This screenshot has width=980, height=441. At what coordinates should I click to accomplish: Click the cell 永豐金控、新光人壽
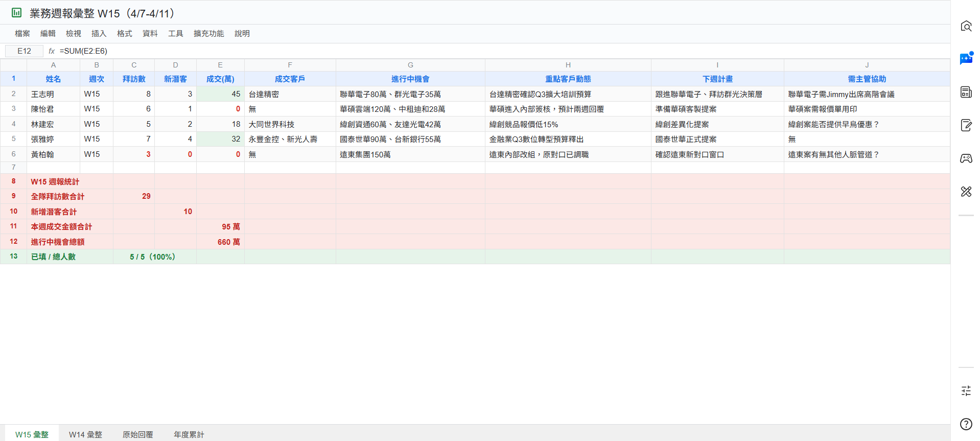[x=290, y=139]
